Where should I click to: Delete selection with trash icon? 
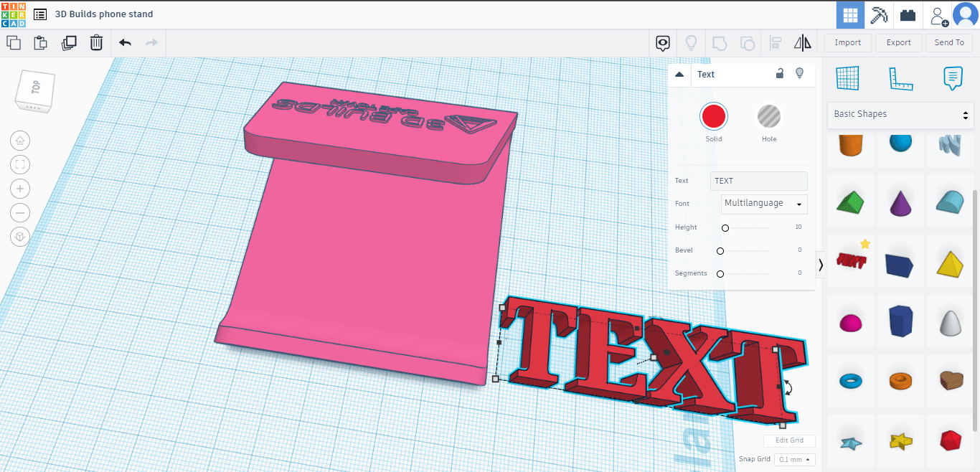coord(96,43)
